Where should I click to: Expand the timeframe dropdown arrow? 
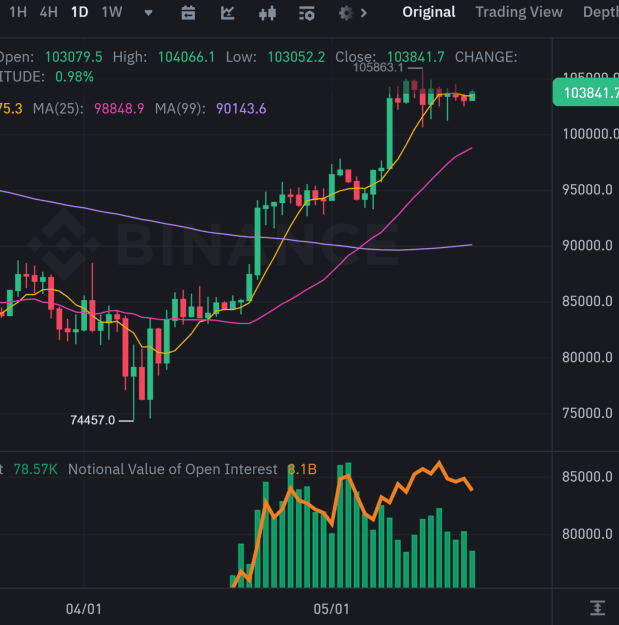149,13
